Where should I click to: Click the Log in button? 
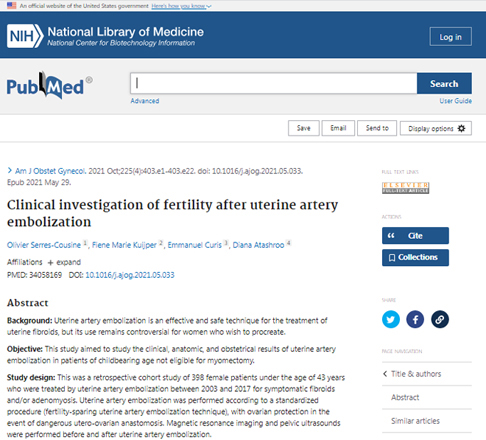point(451,37)
